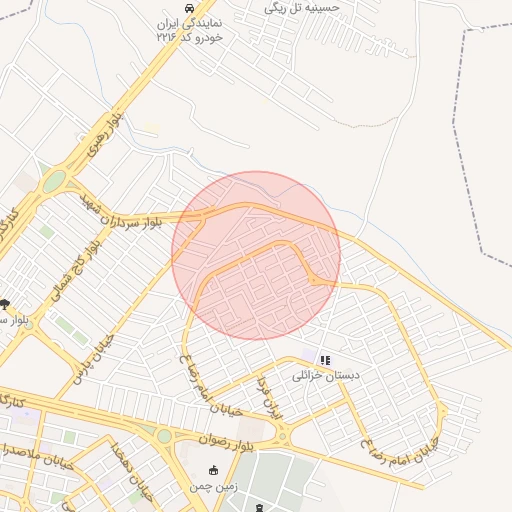Click the خیابان ملاصدرا street label
The height and width of the screenshot is (512, 512).
[x=37, y=456]
